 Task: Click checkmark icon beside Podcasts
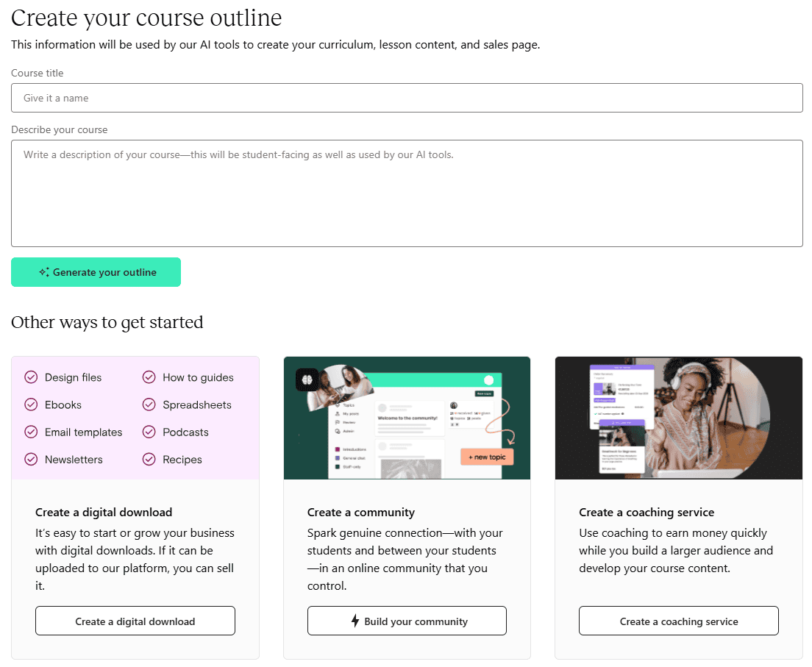coord(149,432)
